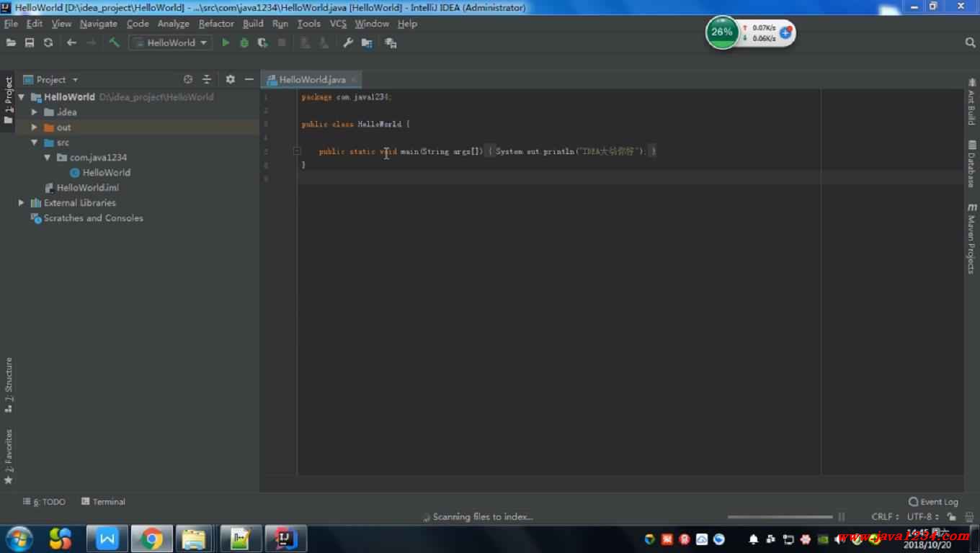This screenshot has height=553, width=980.
Task: Open the Maven Projects side panel
Action: (971, 238)
